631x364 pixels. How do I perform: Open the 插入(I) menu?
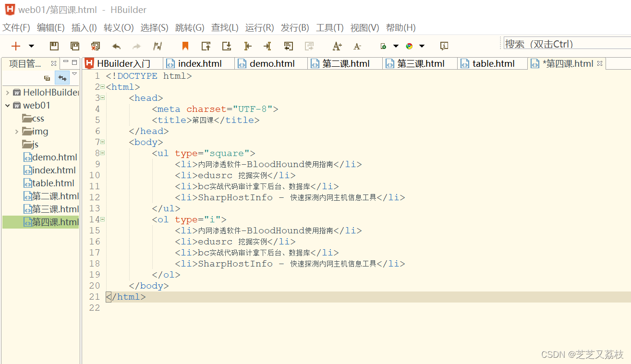(x=84, y=28)
